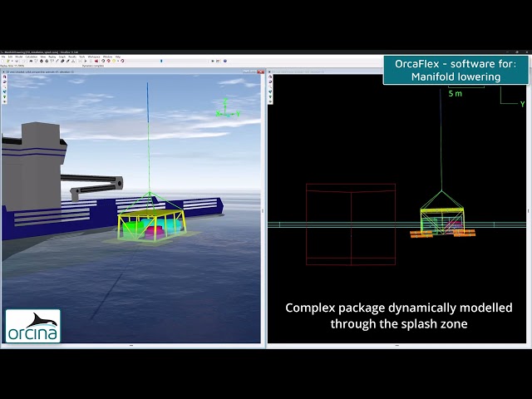
Task: Open the Calculation menu
Action: [x=32, y=57]
